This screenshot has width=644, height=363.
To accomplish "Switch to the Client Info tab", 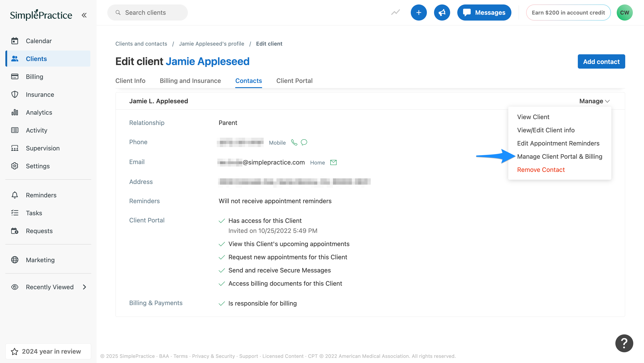I will coord(130,81).
